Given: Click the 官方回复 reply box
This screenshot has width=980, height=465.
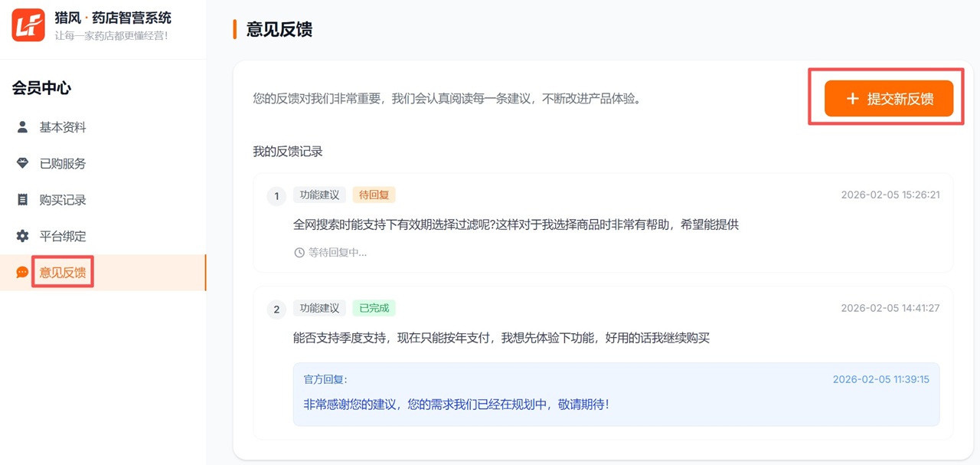Looking at the screenshot, I should coord(616,393).
